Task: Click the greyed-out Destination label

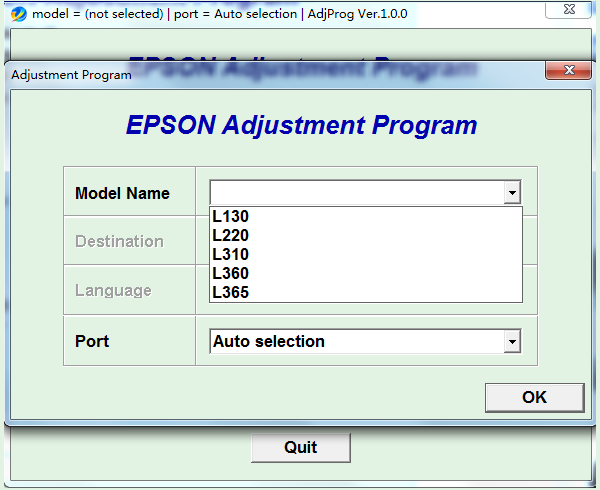Action: (x=119, y=241)
